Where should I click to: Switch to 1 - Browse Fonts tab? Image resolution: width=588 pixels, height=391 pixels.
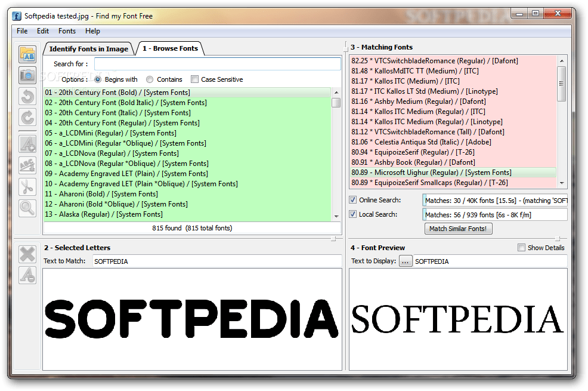tap(171, 48)
